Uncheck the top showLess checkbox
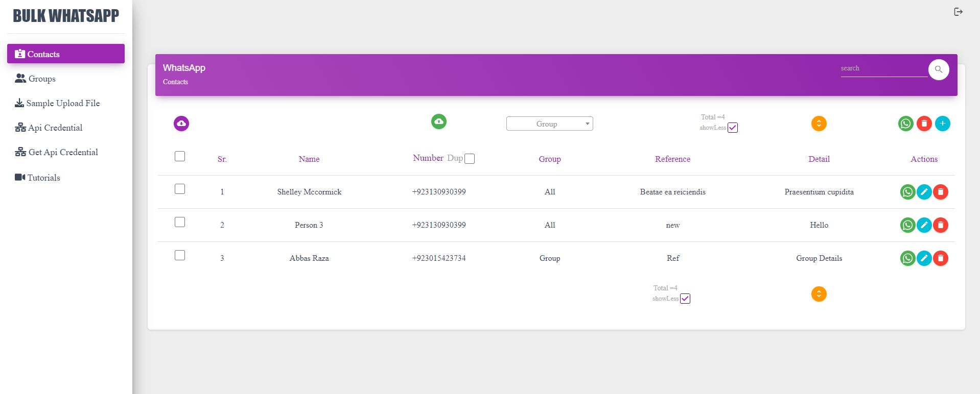The image size is (980, 394). point(733,128)
